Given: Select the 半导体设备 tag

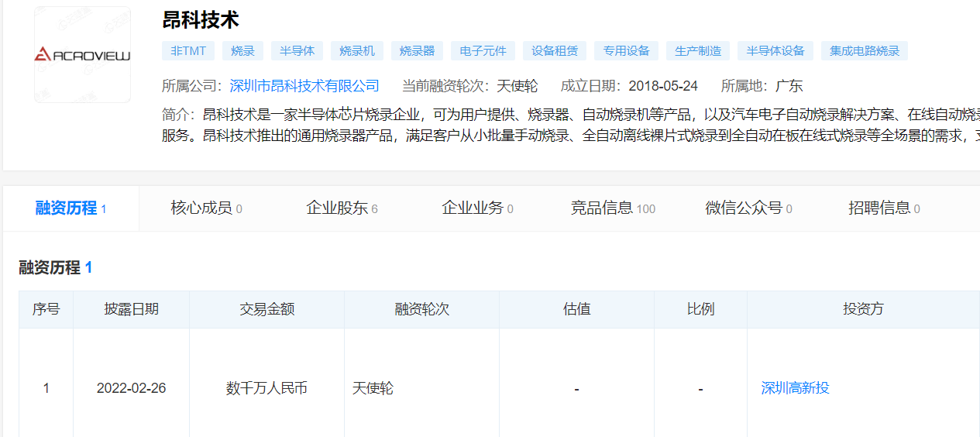Looking at the screenshot, I should [775, 51].
